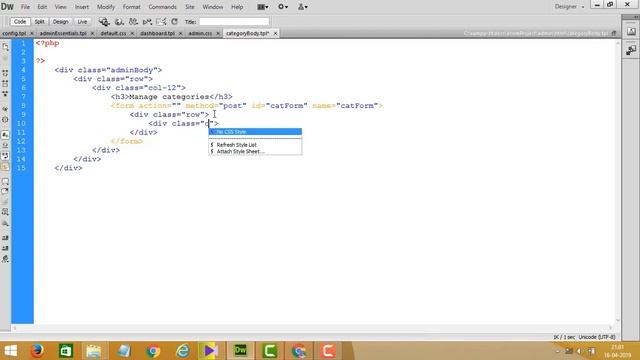
Task: Switch to Code view
Action: point(20,22)
